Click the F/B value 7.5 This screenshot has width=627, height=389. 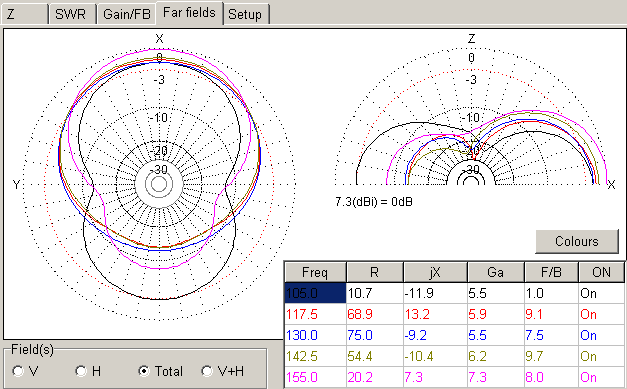[x=551, y=335]
